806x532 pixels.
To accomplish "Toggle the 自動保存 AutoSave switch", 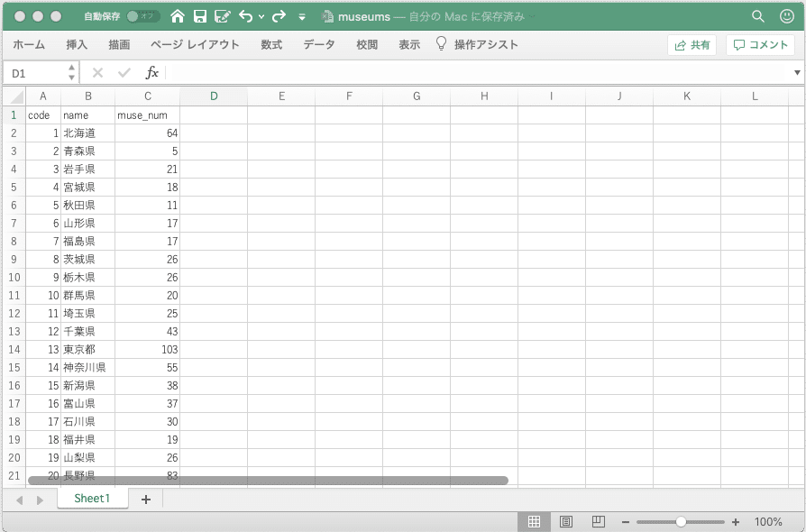I will [x=143, y=16].
